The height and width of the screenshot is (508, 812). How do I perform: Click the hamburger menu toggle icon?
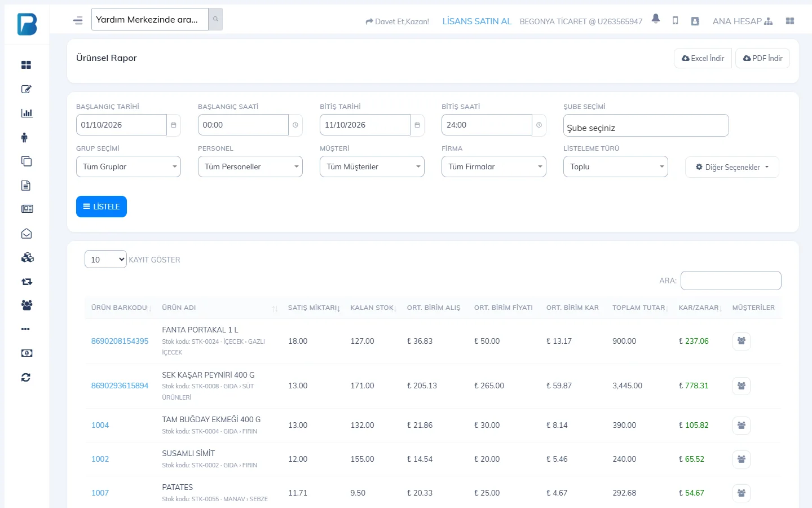(78, 20)
